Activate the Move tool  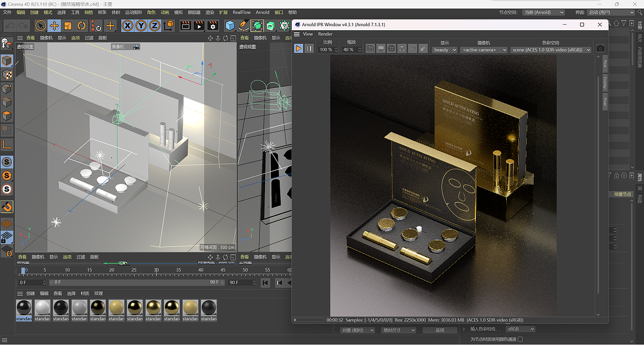54,26
